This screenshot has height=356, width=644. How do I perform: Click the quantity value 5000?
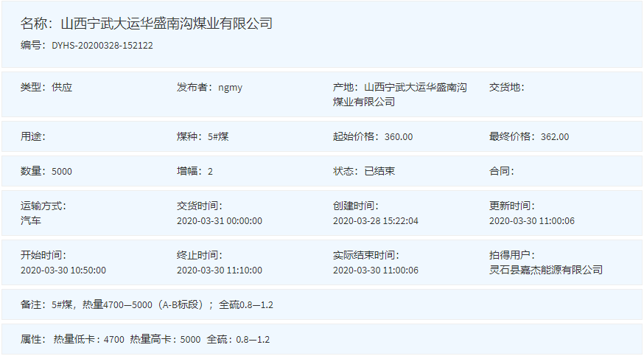[62, 172]
